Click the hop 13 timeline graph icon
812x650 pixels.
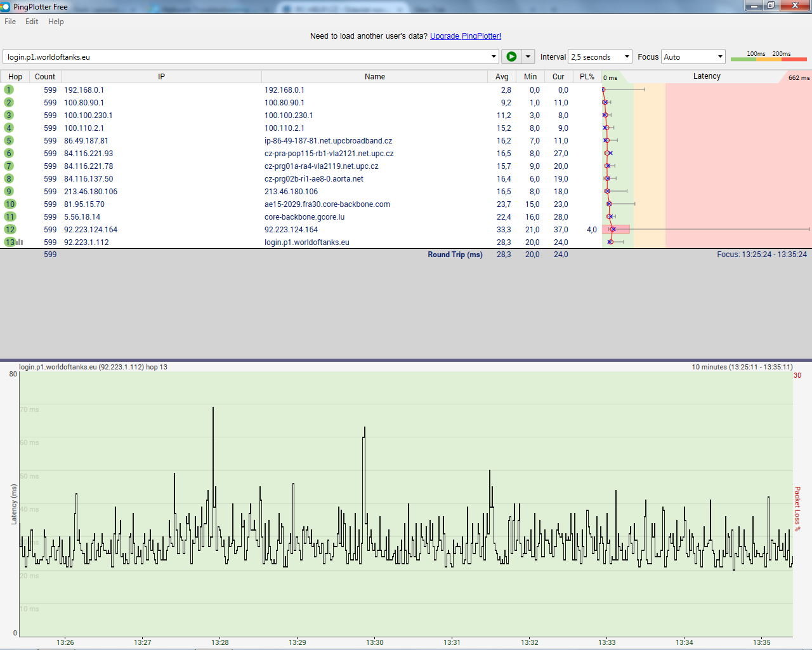coord(20,242)
